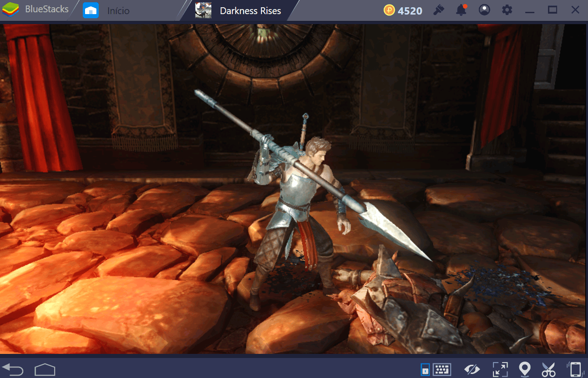Tap the Android back arrow
This screenshot has width=588, height=378.
[x=12, y=369]
